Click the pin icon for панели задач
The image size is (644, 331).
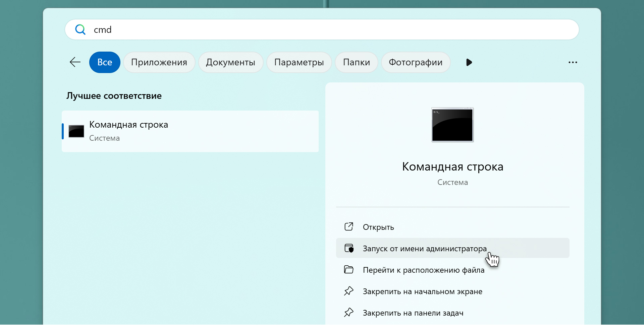(x=349, y=313)
